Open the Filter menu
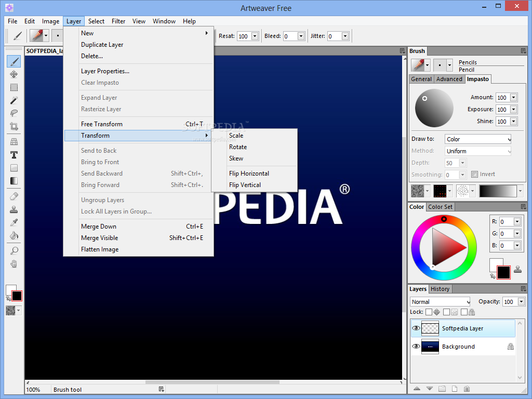532x399 pixels. tap(118, 21)
